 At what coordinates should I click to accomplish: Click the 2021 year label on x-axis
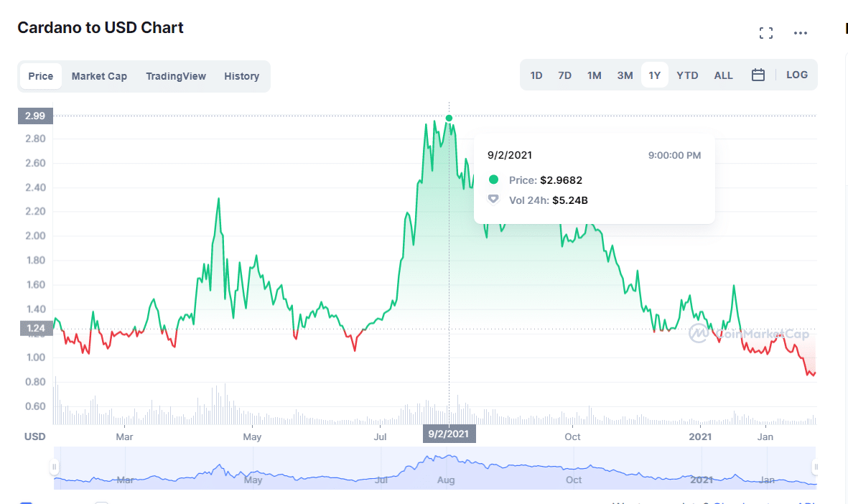click(x=700, y=437)
